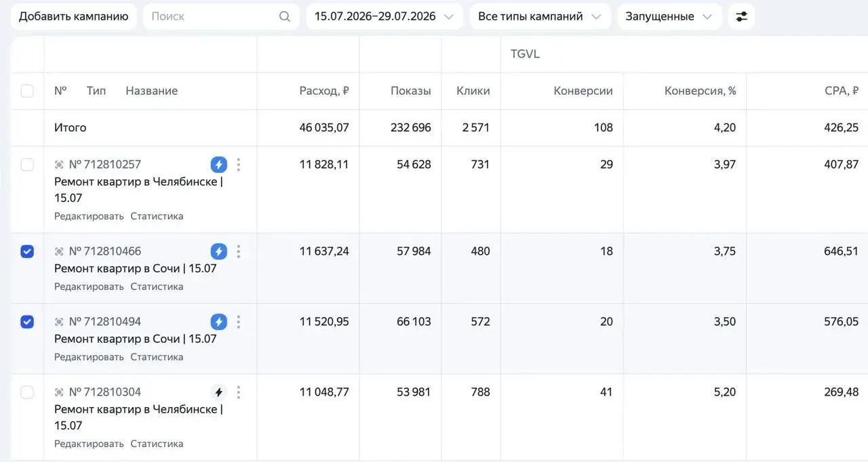The image size is (868, 462).
Task: Open three-dot menu for campaign 712810257
Action: [x=238, y=164]
